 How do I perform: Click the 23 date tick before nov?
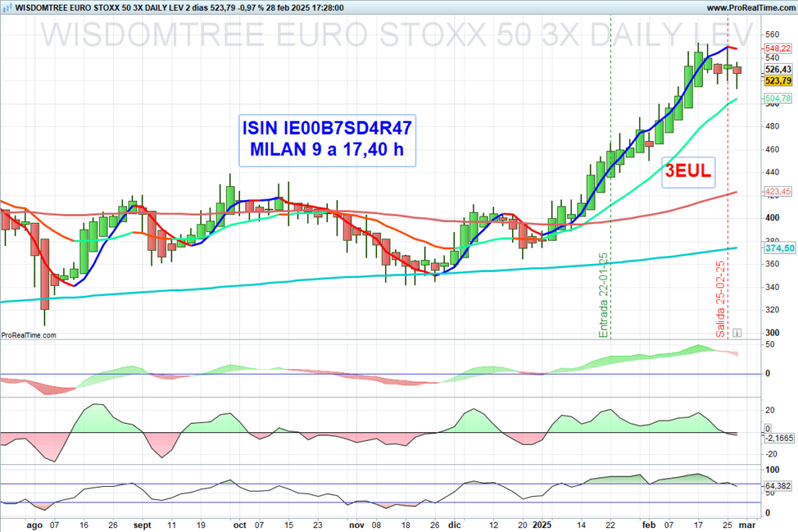pyautogui.click(x=318, y=526)
